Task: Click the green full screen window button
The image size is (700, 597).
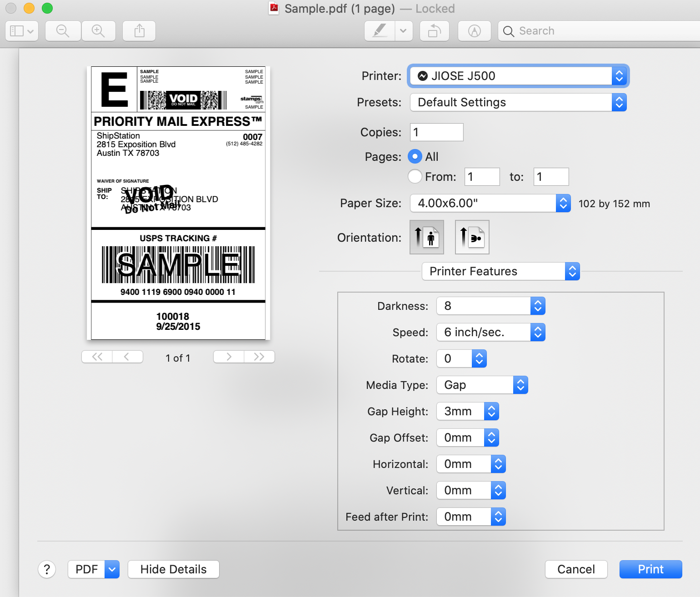Action: tap(47, 8)
